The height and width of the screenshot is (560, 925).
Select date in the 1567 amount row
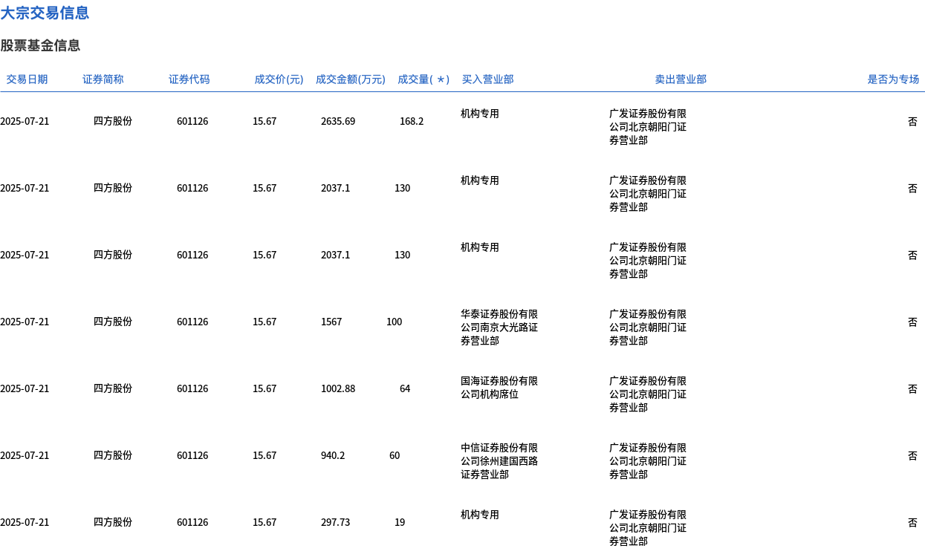[25, 322]
